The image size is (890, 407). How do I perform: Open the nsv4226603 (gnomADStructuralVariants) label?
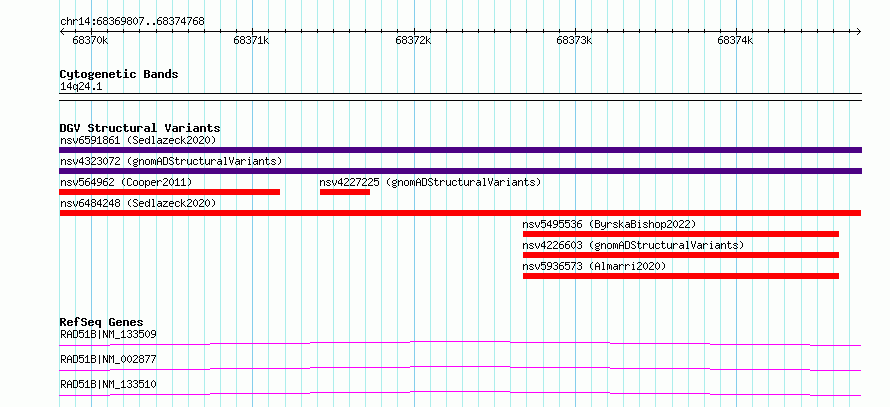click(633, 245)
